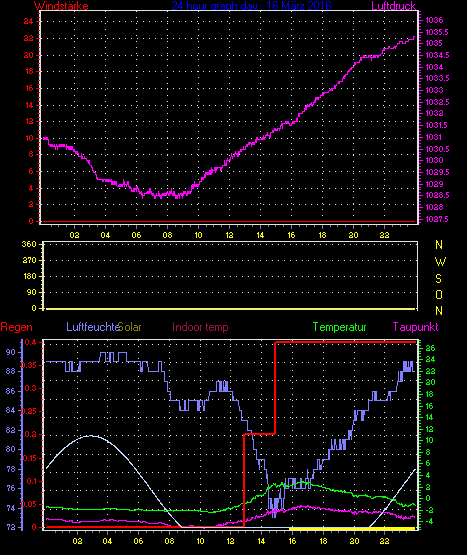Click the 0.15 rain axis value
The image size is (467, 555).
coord(30,458)
